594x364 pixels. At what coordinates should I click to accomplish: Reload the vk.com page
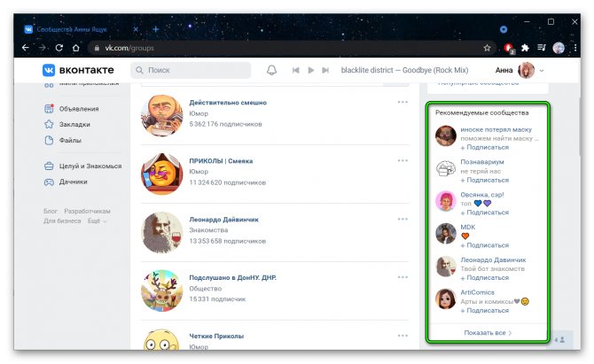(59, 48)
